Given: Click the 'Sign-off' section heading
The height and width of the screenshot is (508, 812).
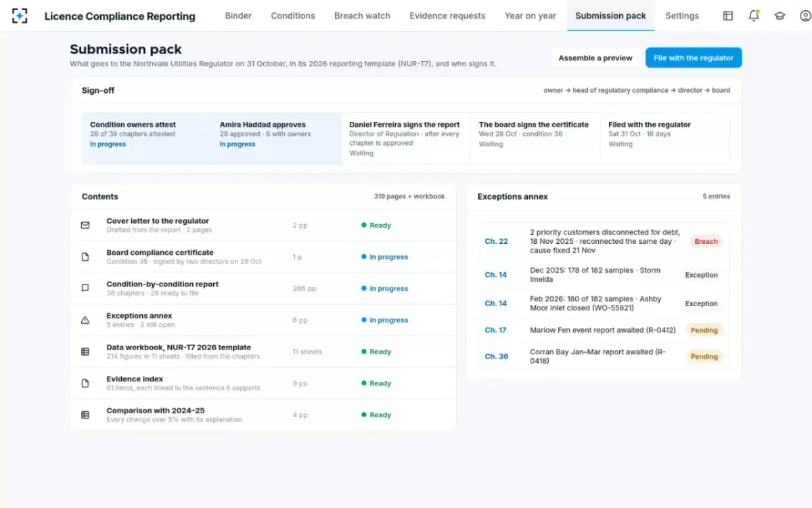Looking at the screenshot, I should pyautogui.click(x=98, y=90).
